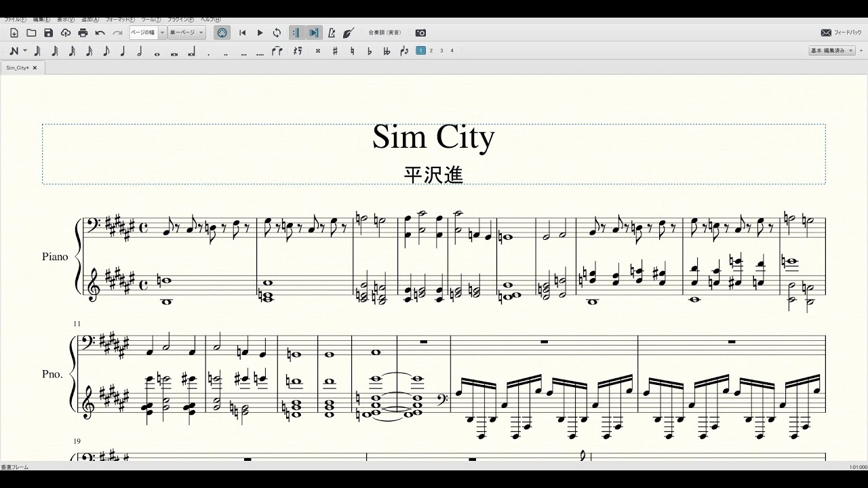Select the half note duration
The width and height of the screenshot is (868, 488).
click(140, 51)
